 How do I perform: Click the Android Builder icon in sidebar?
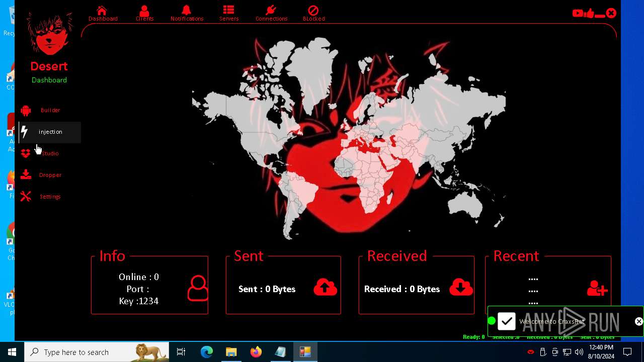[26, 110]
